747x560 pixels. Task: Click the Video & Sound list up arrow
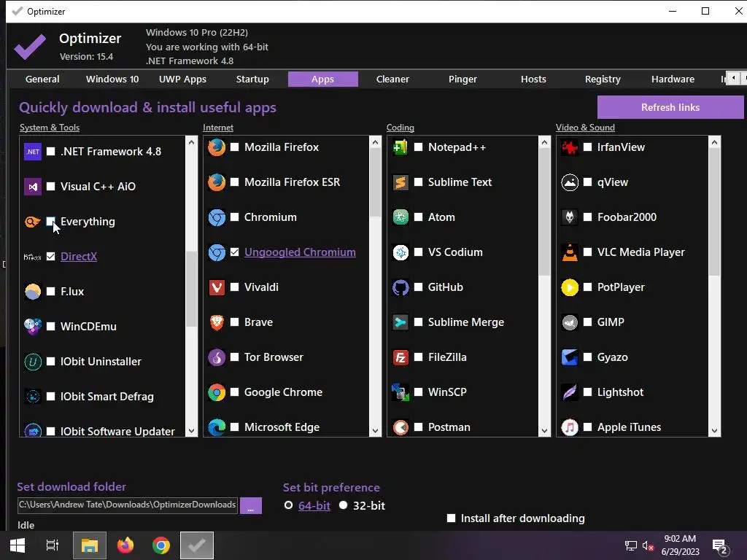(x=714, y=142)
